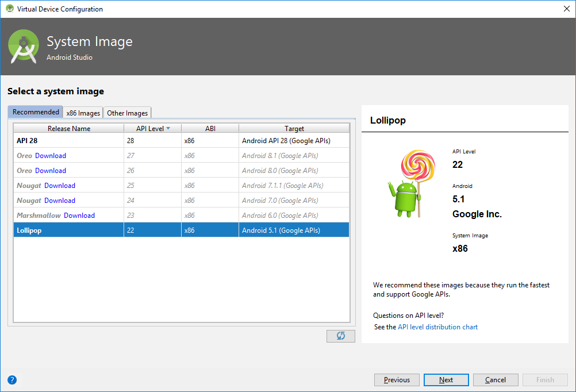Screen dimensions: 576x392
Task: Click the Release Name column header
Action: pos(68,128)
